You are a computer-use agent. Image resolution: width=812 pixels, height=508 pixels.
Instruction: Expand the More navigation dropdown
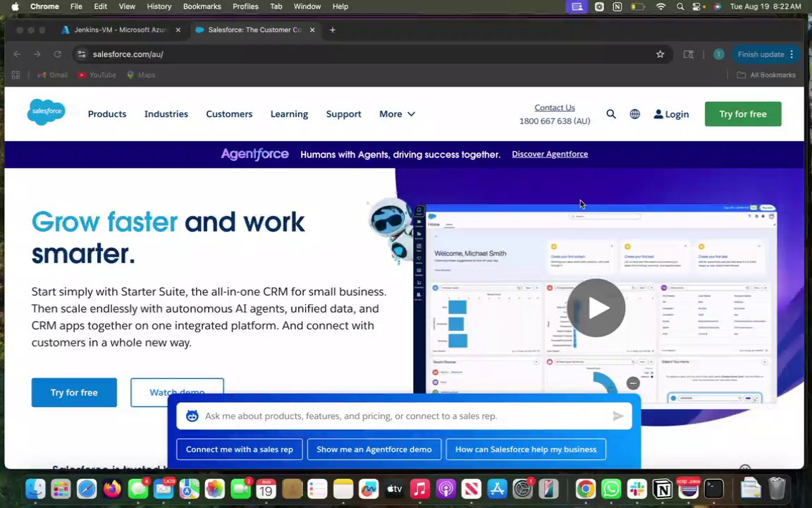point(398,114)
